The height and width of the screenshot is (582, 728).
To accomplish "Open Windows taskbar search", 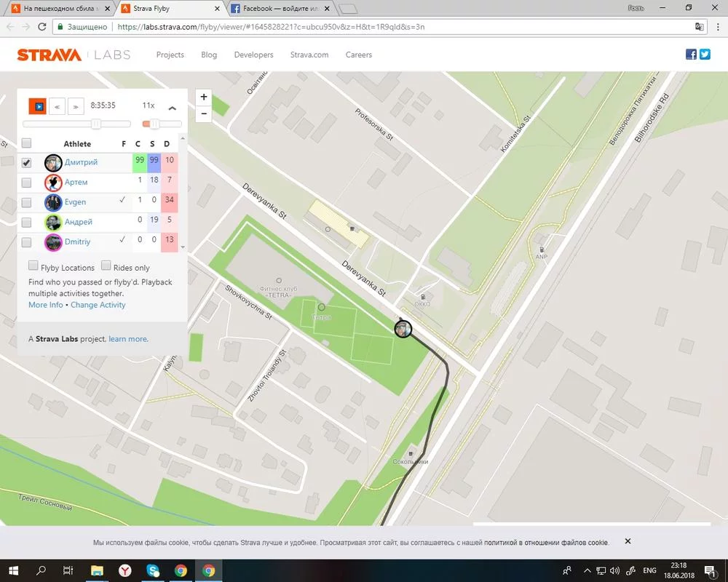I will click(x=41, y=570).
